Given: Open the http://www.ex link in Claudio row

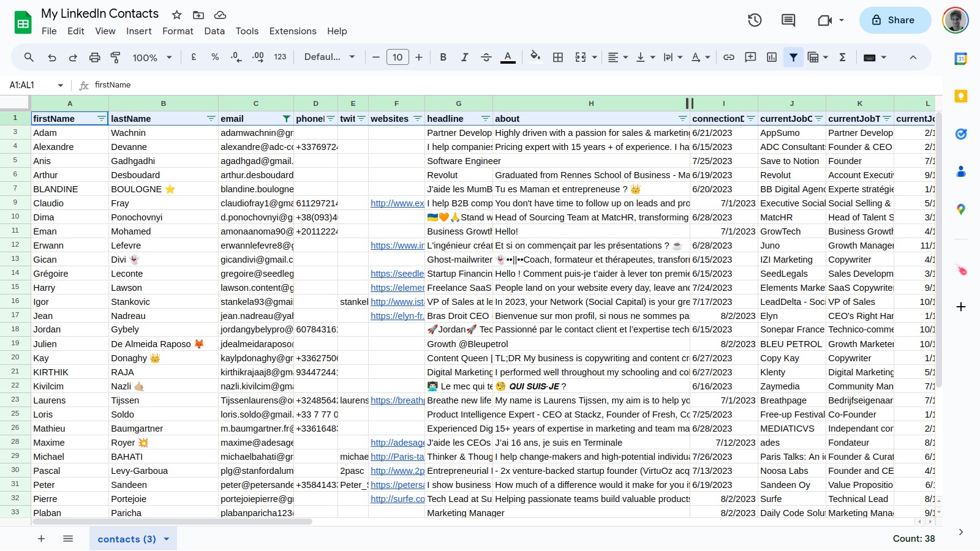Looking at the screenshot, I should [397, 203].
